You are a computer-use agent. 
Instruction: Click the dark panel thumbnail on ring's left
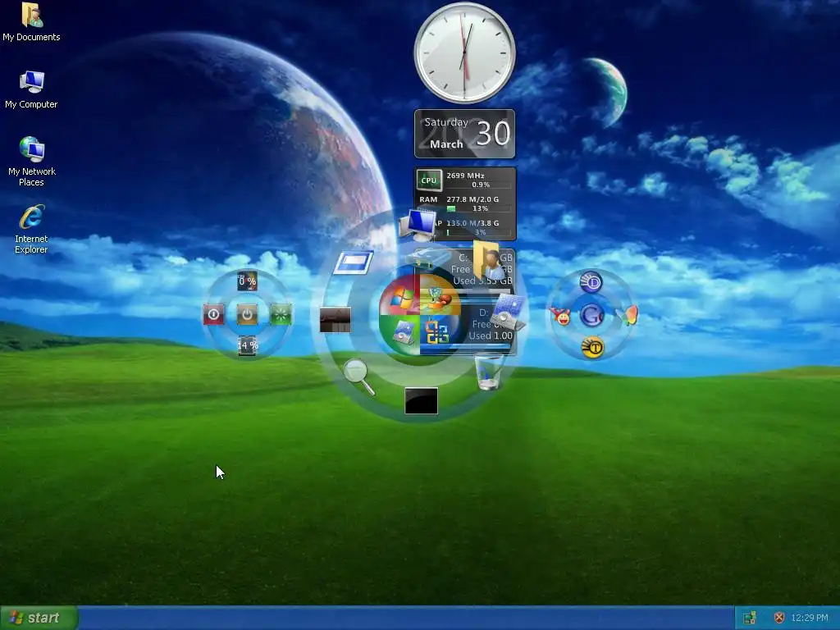[x=336, y=320]
